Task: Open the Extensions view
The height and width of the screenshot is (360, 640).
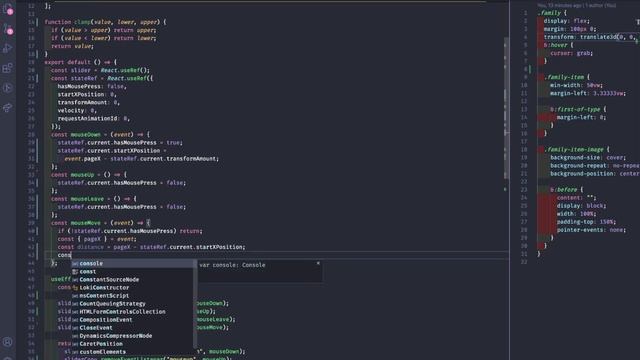Action: click(7, 68)
